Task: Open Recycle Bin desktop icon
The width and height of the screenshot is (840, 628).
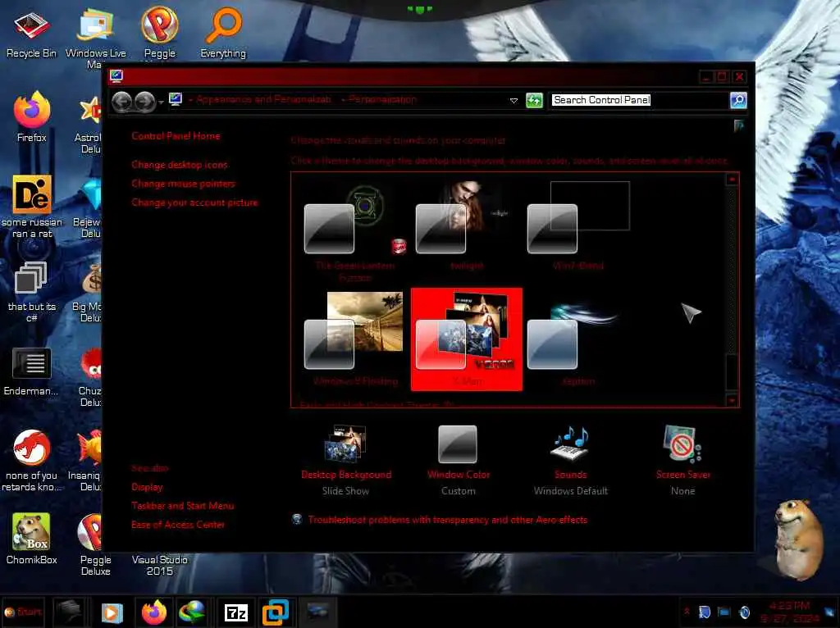Action: tap(31, 33)
